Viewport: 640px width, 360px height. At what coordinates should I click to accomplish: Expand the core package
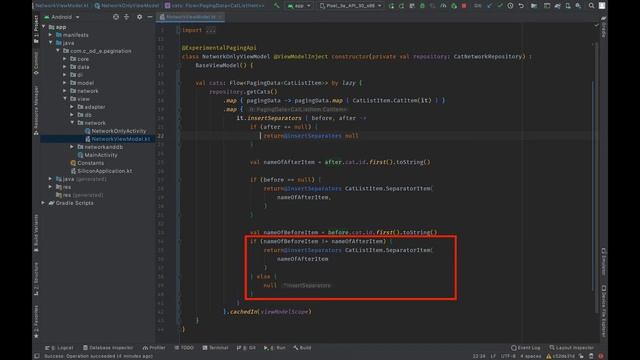(x=65, y=59)
